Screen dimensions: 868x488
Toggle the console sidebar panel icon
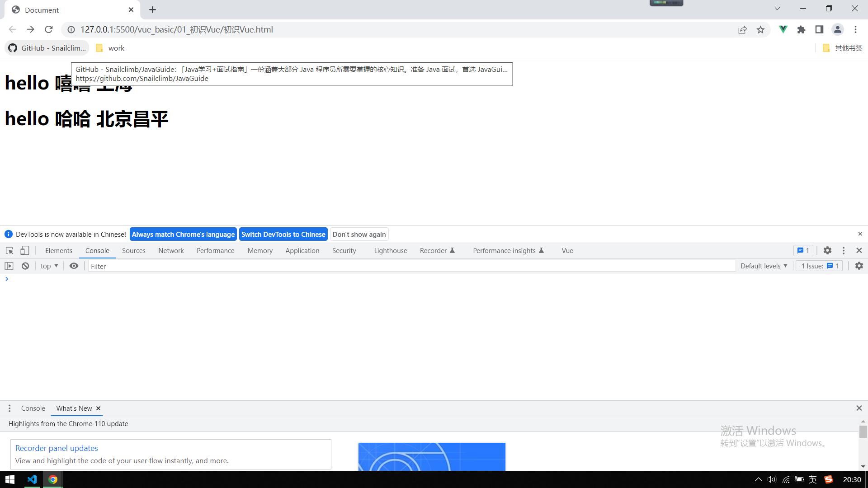tap(9, 266)
